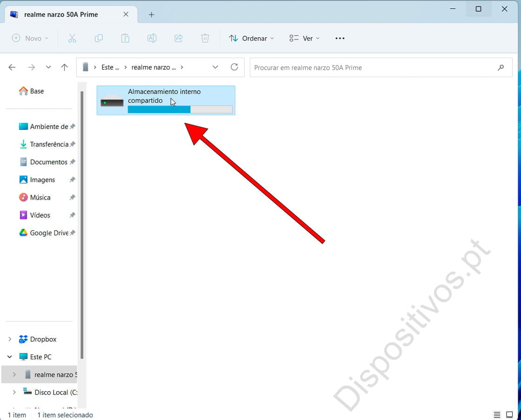Image resolution: width=521 pixels, height=420 pixels.
Task: Switch to details view icon in status bar
Action: (497, 415)
